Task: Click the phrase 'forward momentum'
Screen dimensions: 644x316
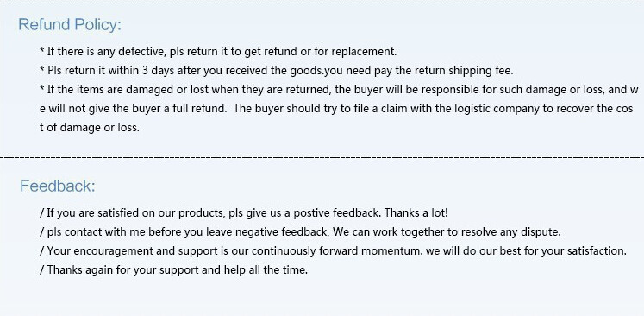Action: (371, 251)
